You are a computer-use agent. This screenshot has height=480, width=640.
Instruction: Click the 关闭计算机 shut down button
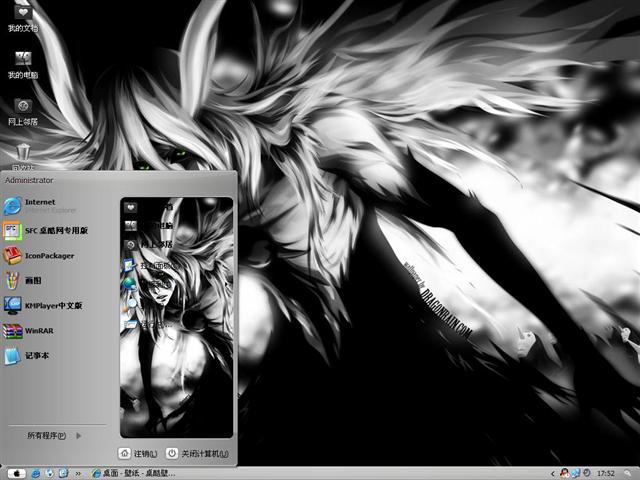pos(198,453)
